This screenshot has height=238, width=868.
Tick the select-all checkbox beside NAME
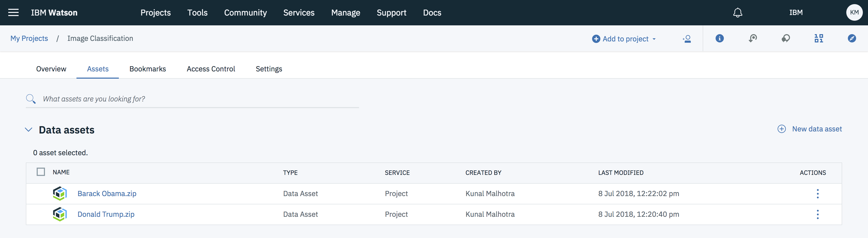pos(41,172)
